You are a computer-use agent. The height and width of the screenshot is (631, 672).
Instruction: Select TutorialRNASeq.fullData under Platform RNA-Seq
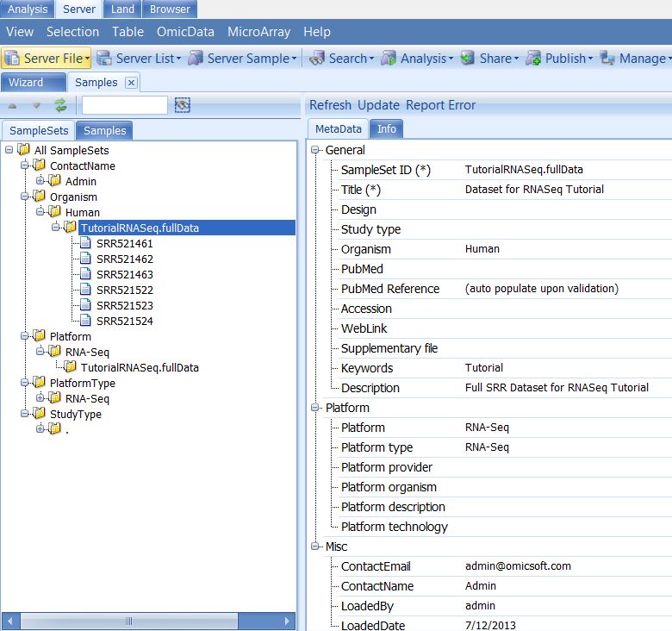pos(140,367)
